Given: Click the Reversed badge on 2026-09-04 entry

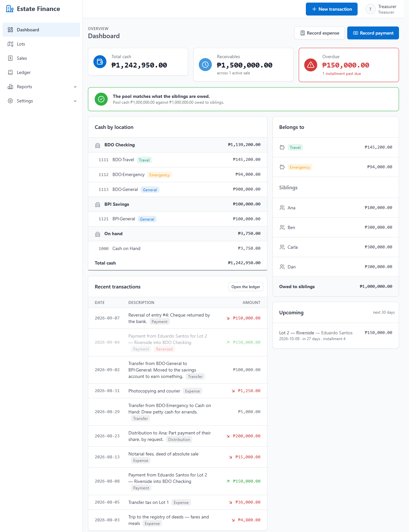Looking at the screenshot, I should click(164, 349).
